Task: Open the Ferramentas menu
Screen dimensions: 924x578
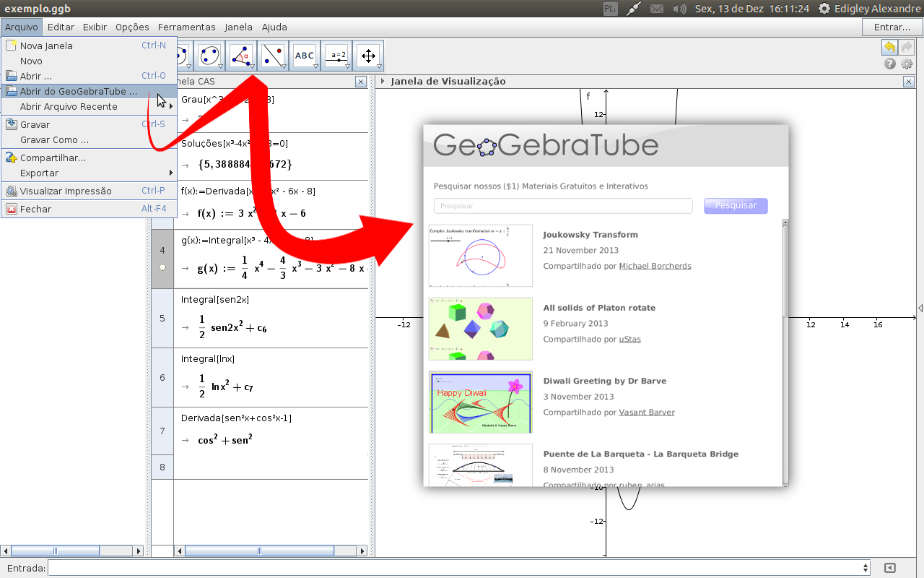Action: (x=186, y=27)
